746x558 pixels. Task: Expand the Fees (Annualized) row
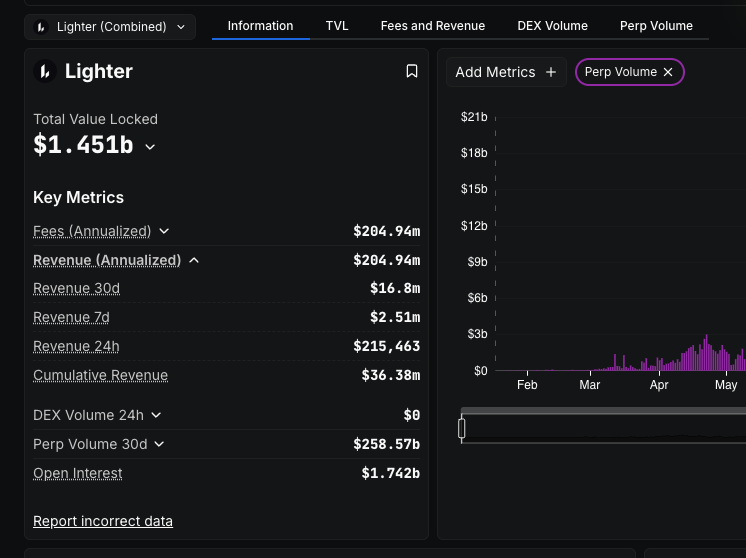164,231
